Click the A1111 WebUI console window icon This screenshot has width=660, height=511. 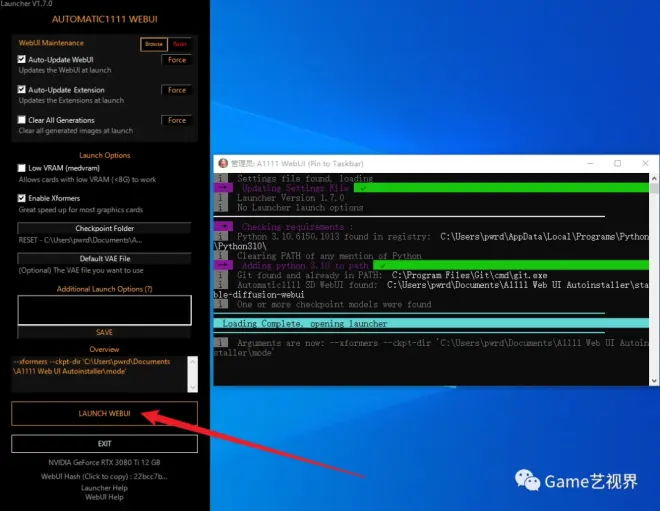tap(223, 163)
